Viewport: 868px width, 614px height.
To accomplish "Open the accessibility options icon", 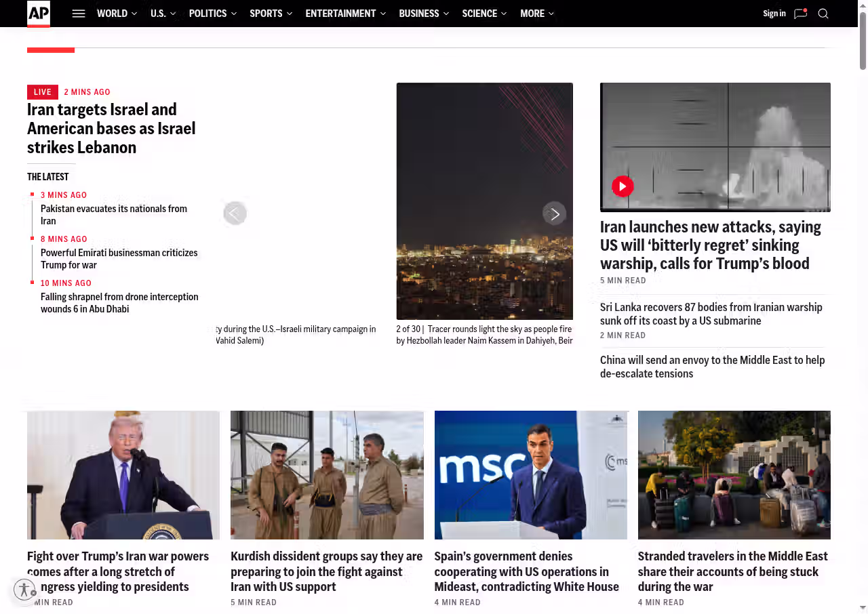I will click(24, 589).
